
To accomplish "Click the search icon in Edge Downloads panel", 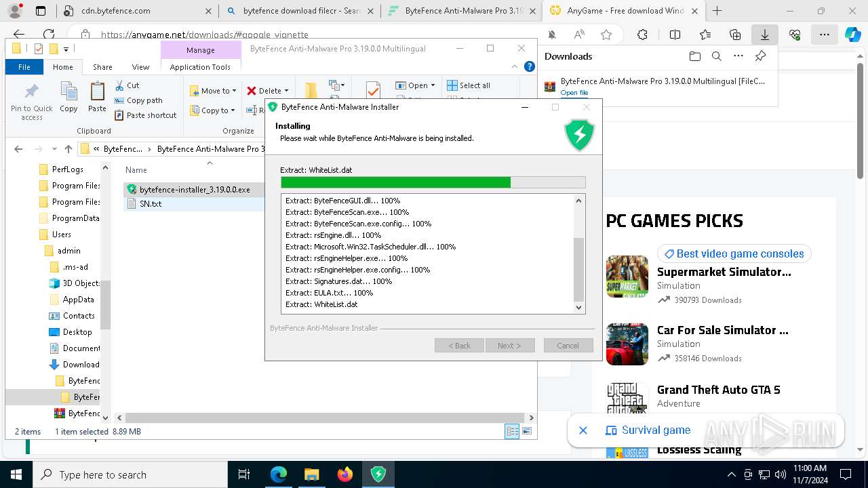I will pos(717,56).
